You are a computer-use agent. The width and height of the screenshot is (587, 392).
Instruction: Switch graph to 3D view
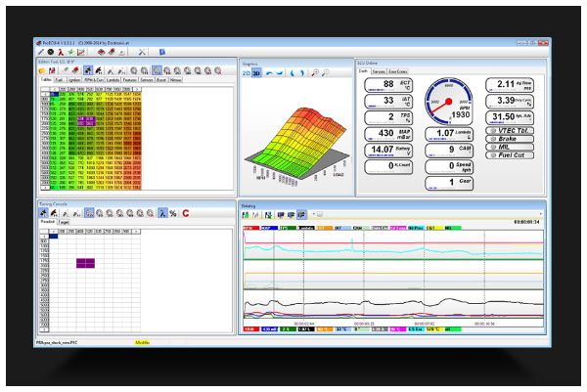(257, 72)
